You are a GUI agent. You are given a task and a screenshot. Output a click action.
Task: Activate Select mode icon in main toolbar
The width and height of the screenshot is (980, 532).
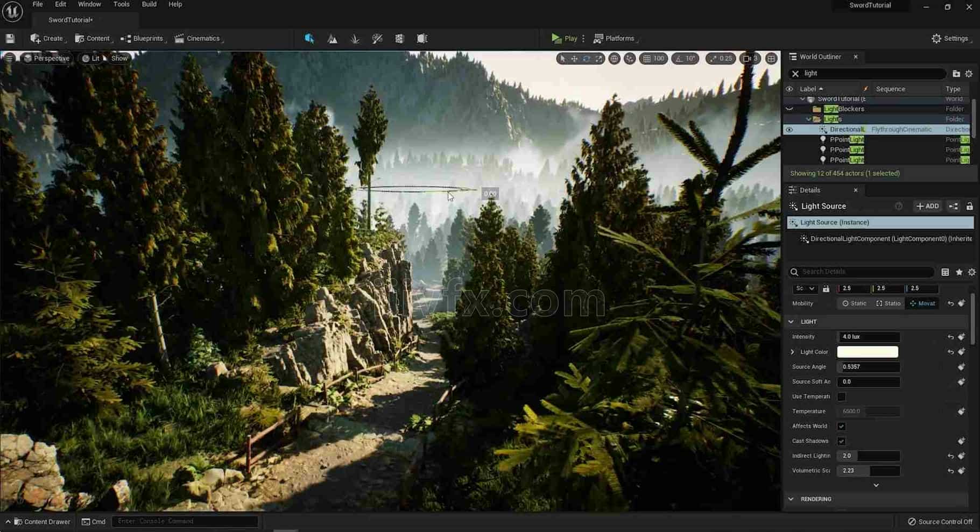click(309, 38)
